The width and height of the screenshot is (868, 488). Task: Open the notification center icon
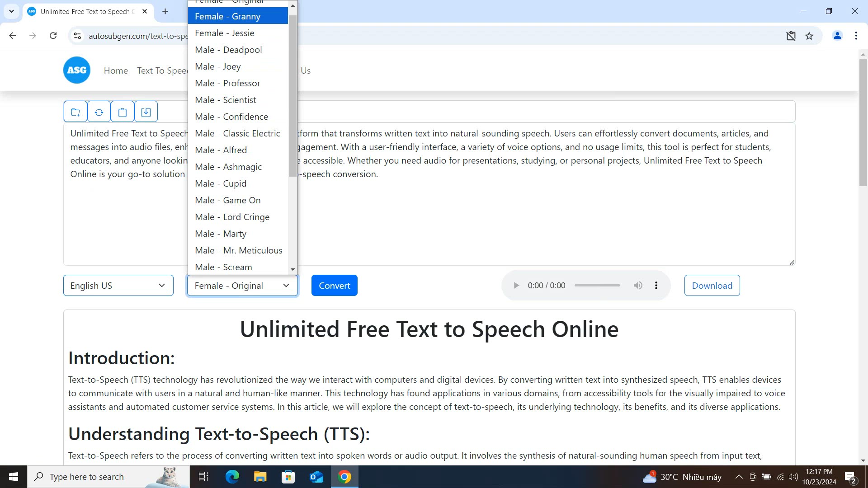tap(850, 477)
